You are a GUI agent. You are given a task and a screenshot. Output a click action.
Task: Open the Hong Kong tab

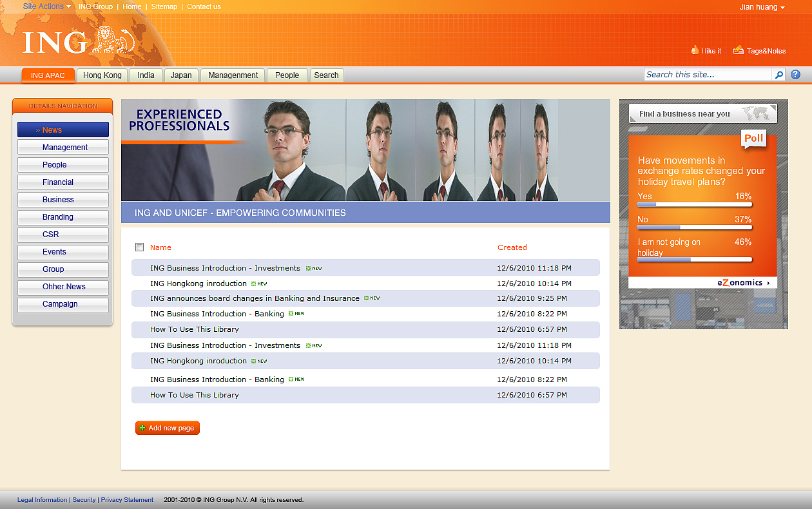(x=102, y=75)
